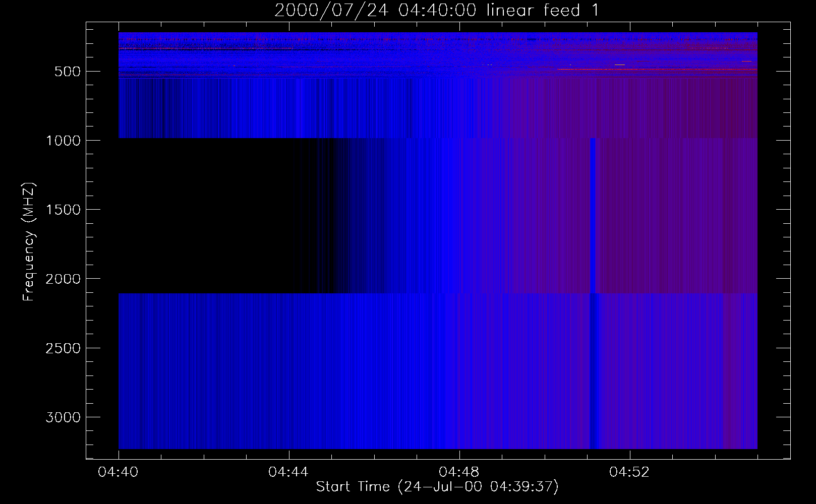Viewport: 816px width, 504px height.
Task: Select the '1500' frequency axis label
Action: [x=63, y=210]
